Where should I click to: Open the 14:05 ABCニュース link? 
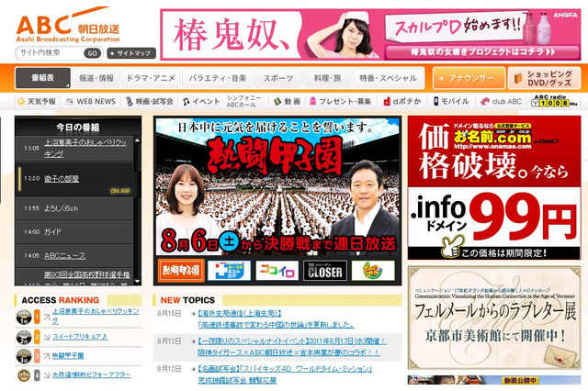(64, 256)
